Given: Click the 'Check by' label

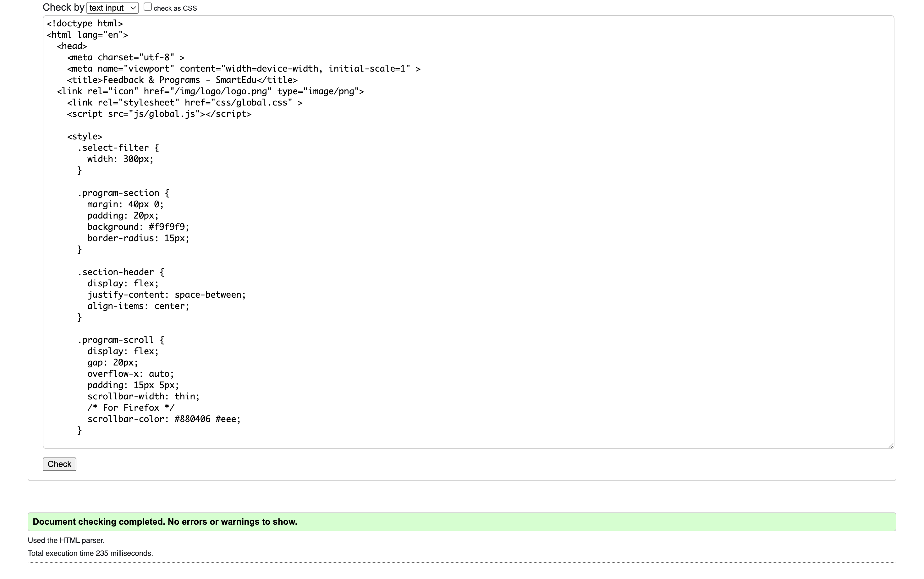Looking at the screenshot, I should (x=63, y=7).
